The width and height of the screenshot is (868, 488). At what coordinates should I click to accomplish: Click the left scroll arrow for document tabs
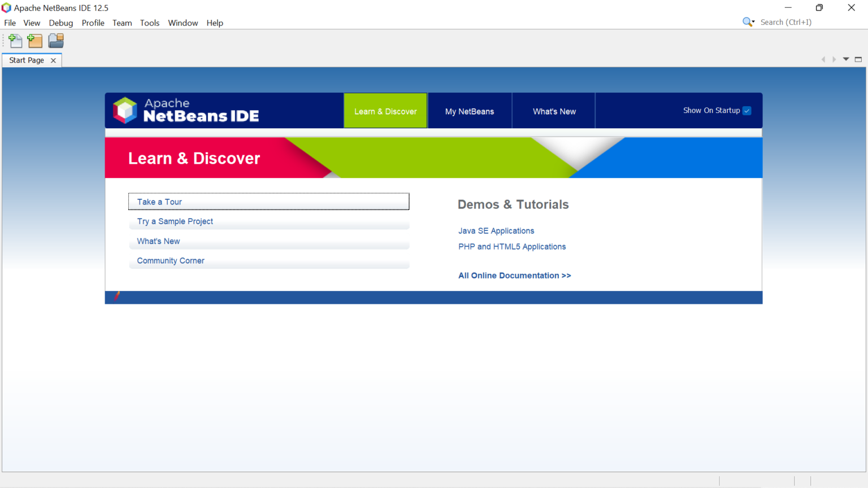tap(823, 59)
